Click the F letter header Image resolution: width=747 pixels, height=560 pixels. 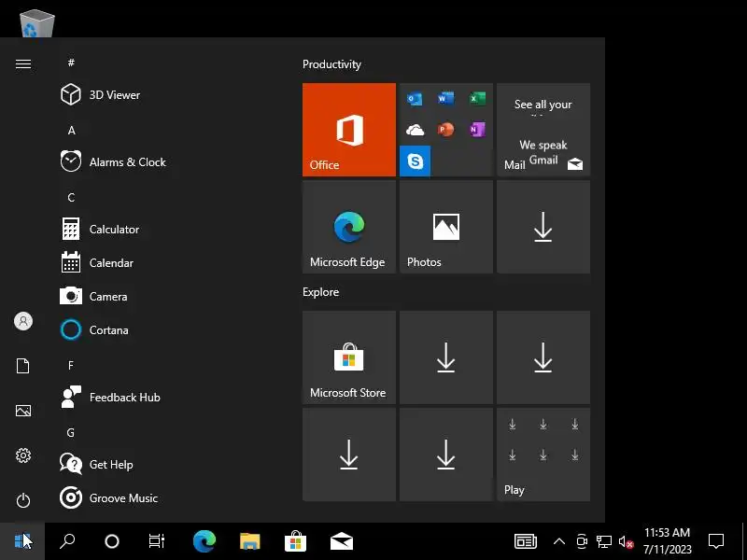point(71,365)
